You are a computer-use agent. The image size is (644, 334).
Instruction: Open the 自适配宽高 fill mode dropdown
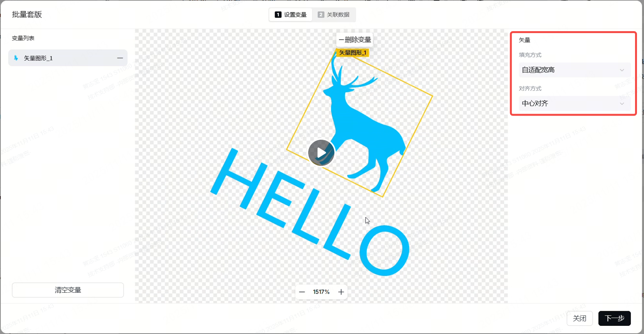[x=574, y=70]
